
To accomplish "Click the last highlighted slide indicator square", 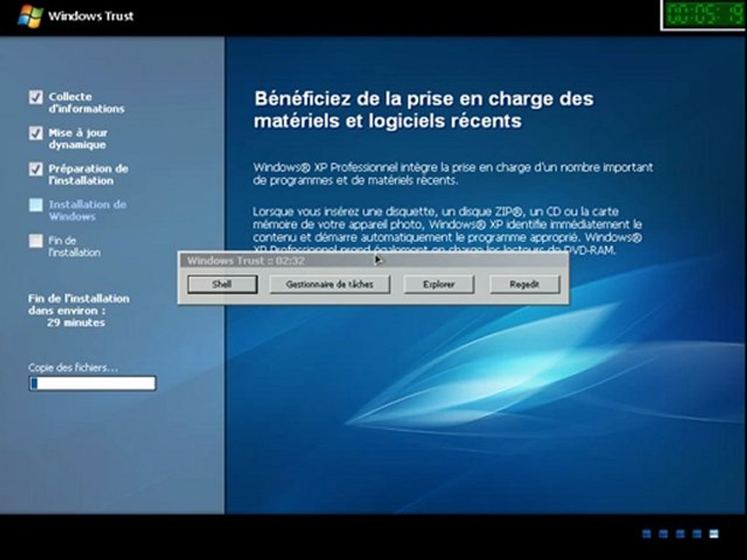I will [x=714, y=534].
